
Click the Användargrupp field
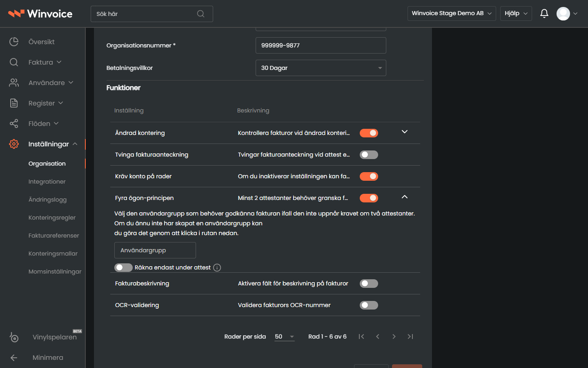[x=155, y=250]
